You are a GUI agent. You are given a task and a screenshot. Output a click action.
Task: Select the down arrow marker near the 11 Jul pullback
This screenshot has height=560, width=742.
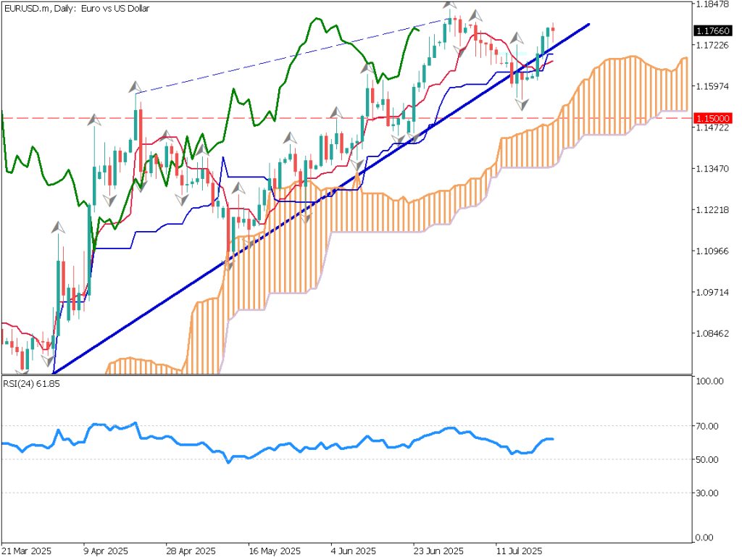(521, 104)
